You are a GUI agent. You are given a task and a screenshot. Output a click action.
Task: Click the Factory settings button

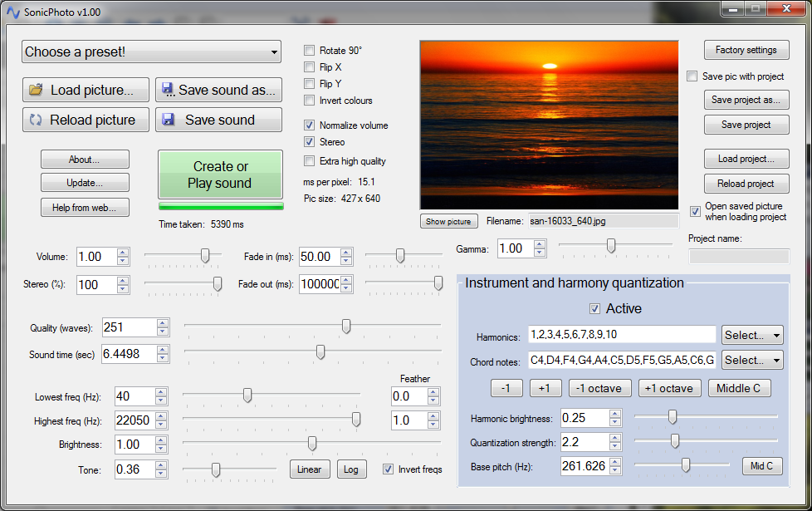coord(746,50)
